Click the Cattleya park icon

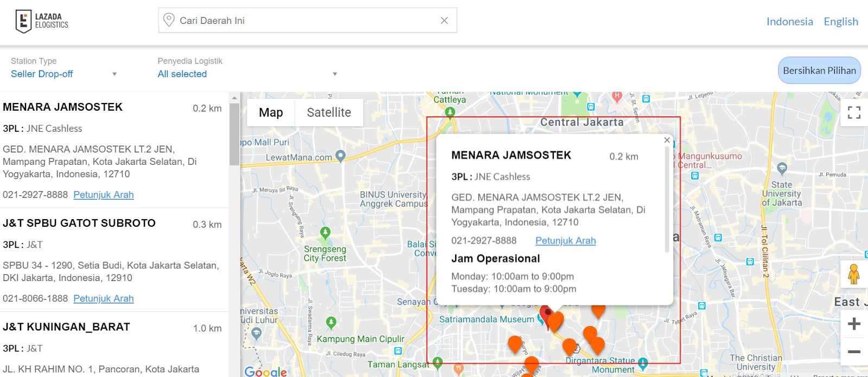click(x=450, y=112)
